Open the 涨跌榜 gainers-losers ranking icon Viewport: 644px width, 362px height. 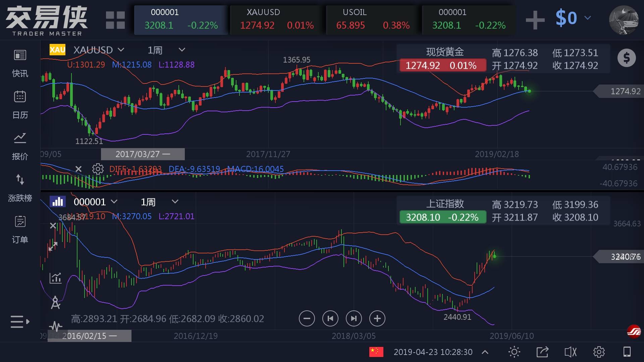pyautogui.click(x=20, y=180)
